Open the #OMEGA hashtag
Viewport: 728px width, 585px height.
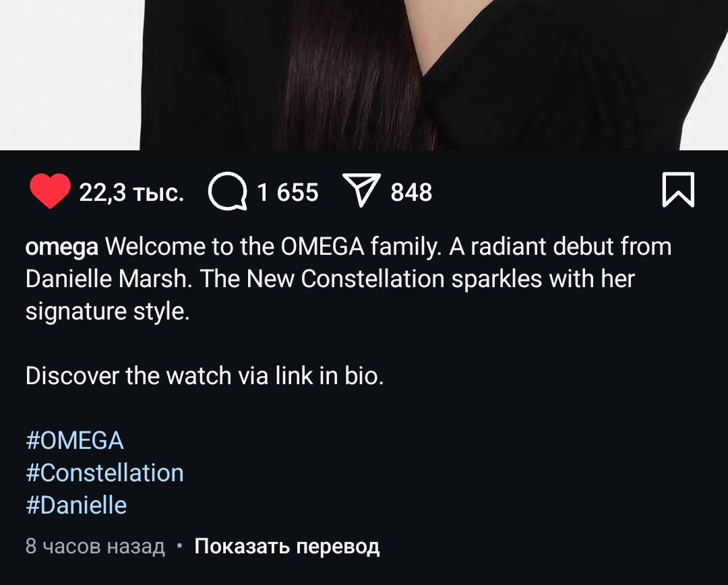[x=75, y=440]
